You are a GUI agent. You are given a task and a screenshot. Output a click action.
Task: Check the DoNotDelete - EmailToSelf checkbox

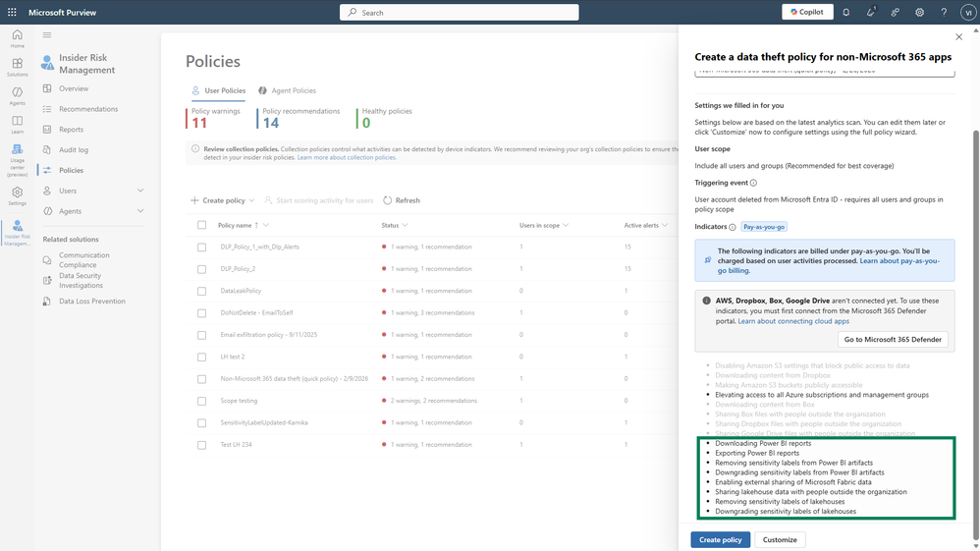click(201, 312)
